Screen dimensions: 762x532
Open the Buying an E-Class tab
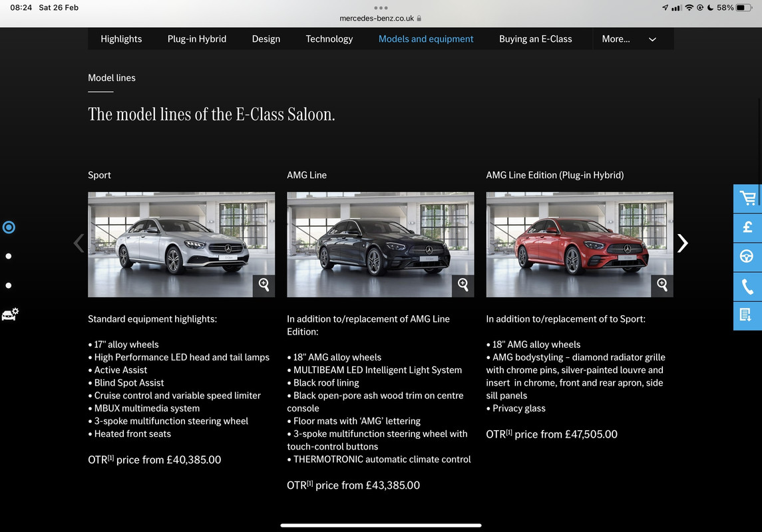point(535,39)
